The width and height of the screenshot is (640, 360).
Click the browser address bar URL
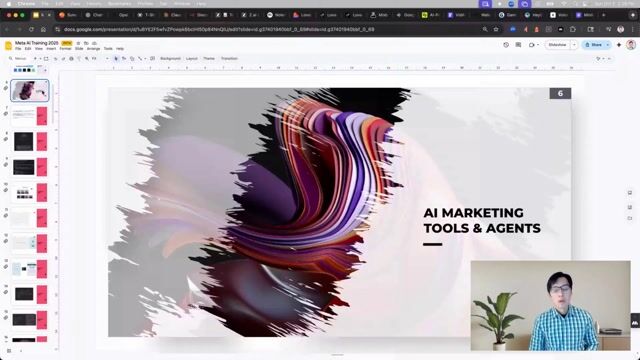[x=219, y=29]
